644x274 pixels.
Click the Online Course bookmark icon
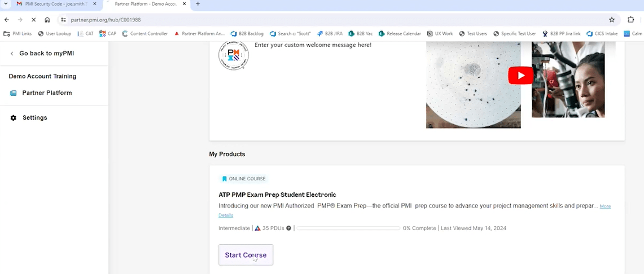(x=224, y=179)
